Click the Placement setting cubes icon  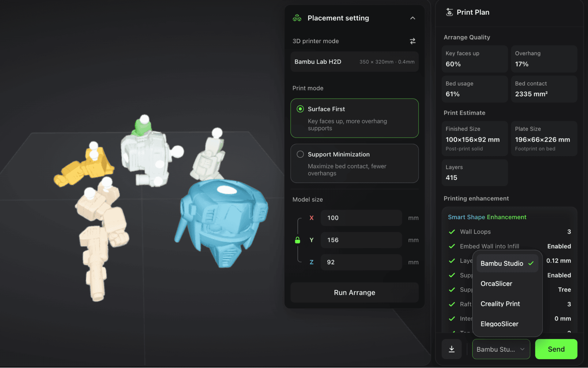[x=297, y=18]
